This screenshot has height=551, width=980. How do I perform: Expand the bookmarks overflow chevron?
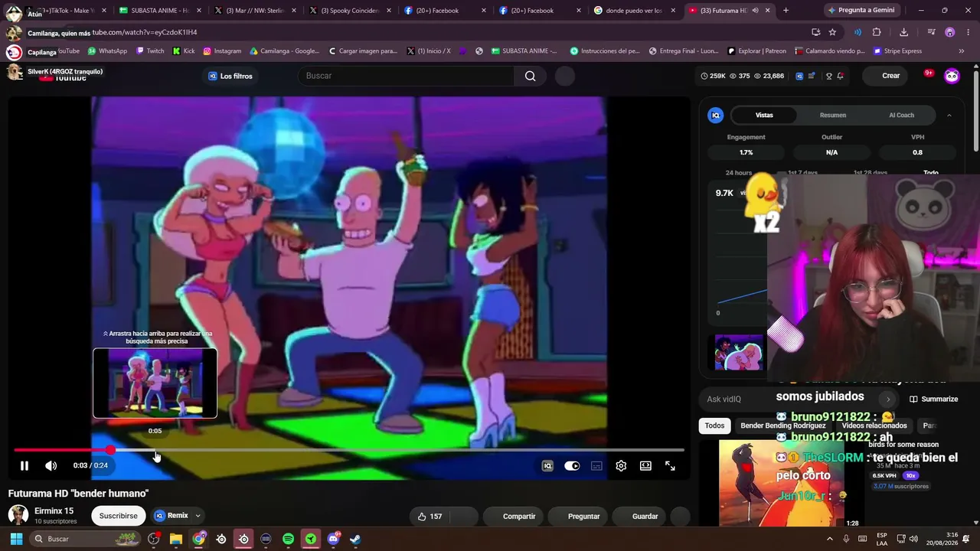[962, 51]
